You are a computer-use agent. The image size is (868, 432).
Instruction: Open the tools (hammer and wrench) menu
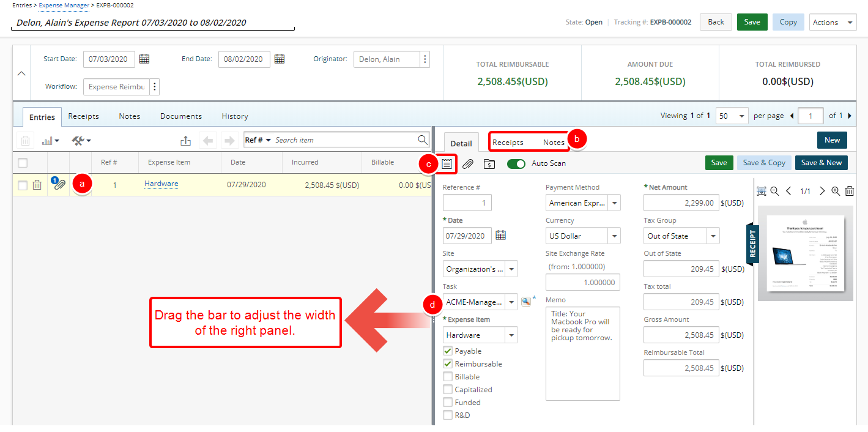pos(81,141)
